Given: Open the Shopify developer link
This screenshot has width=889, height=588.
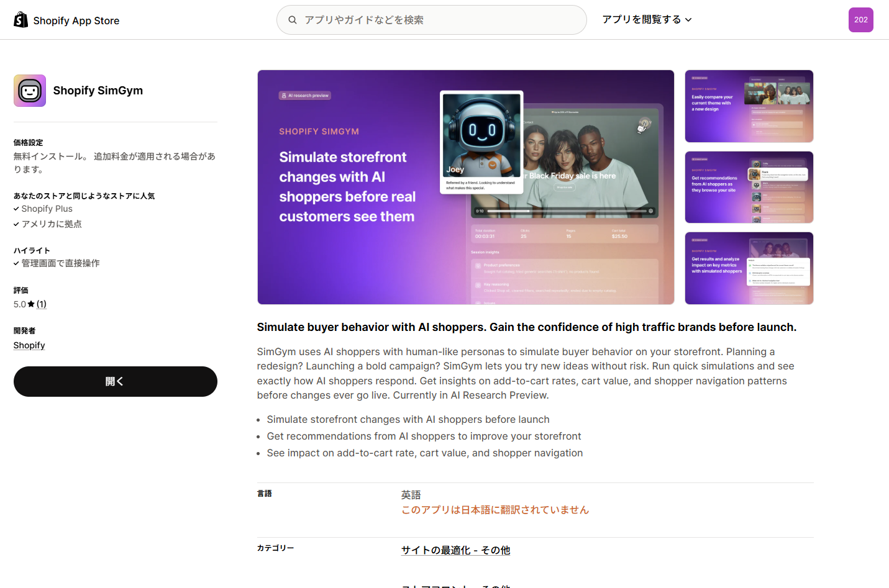Looking at the screenshot, I should tap(29, 345).
